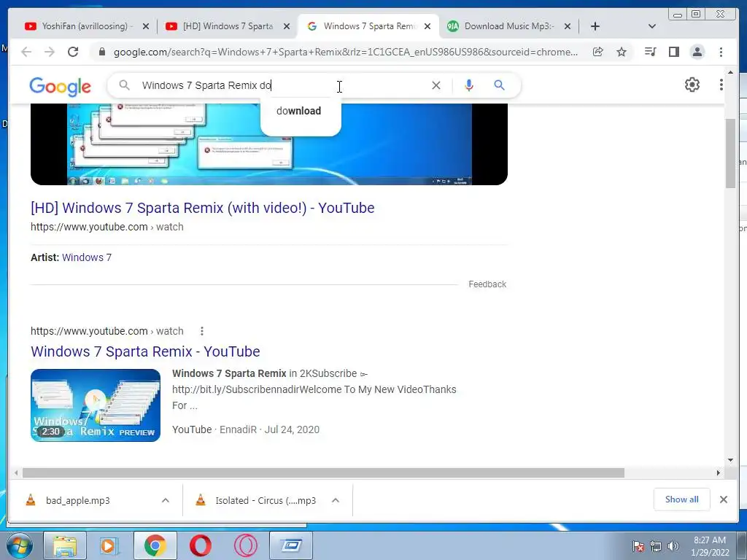747x560 pixels.
Task: Click the horizontal scrollbar thumb
Action: 323,472
